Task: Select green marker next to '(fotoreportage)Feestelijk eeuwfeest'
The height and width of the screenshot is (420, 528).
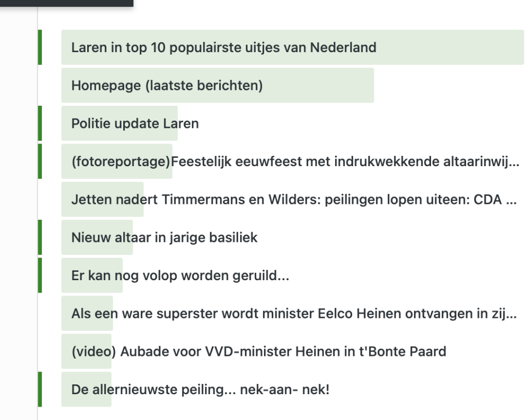Action: pos(40,161)
